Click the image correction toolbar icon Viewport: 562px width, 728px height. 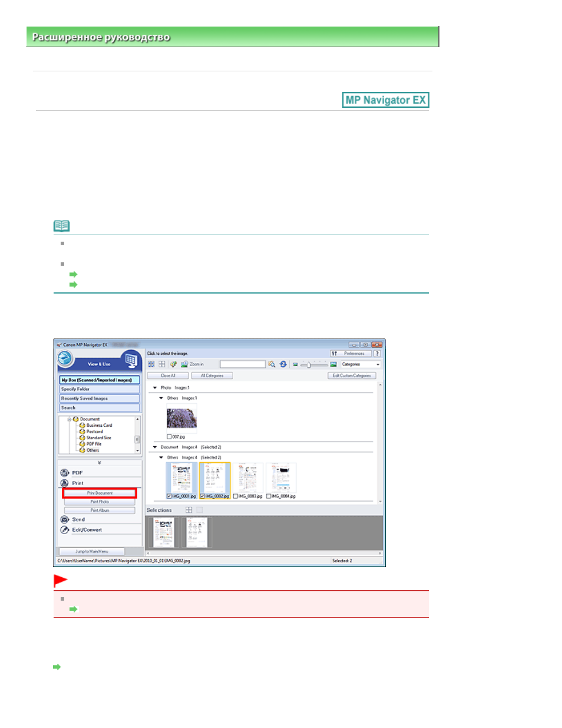[173, 364]
